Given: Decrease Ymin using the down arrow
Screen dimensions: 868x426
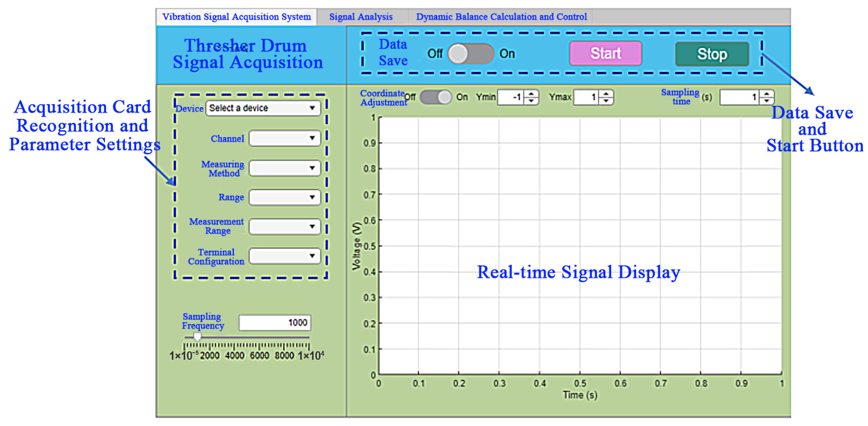Looking at the screenshot, I should (531, 101).
